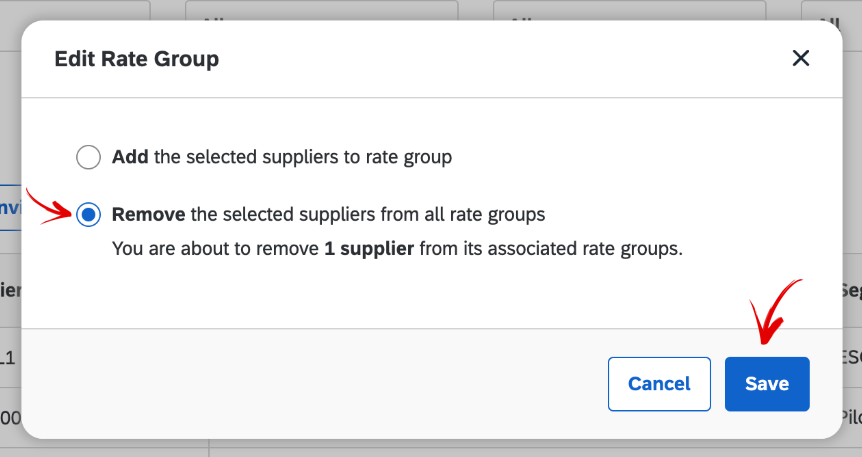Click the 'Remove the selected suppliers' label text
The height and width of the screenshot is (457, 862).
coord(328,214)
